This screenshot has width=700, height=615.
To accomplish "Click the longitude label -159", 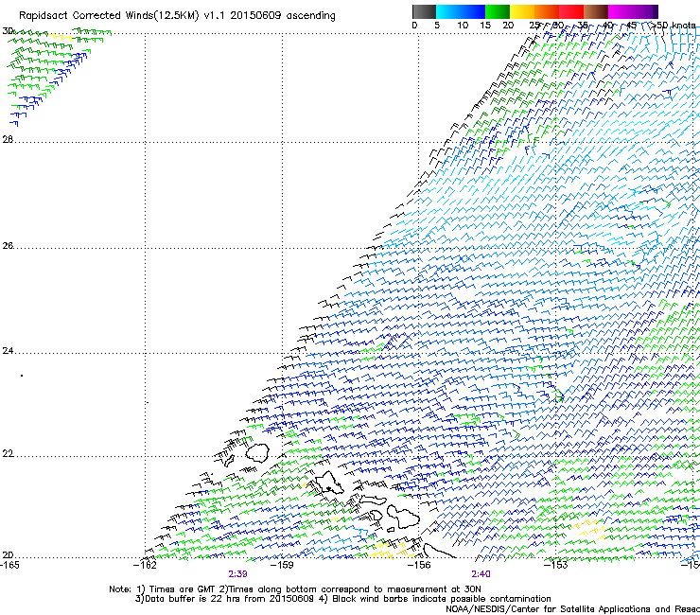I will (x=282, y=565).
